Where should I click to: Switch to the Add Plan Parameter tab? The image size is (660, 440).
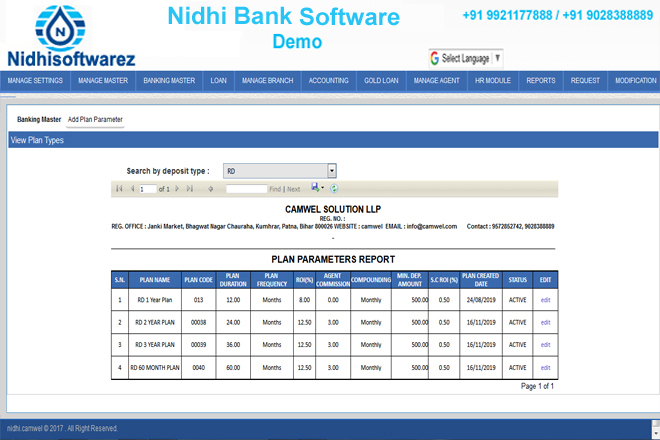[95, 120]
